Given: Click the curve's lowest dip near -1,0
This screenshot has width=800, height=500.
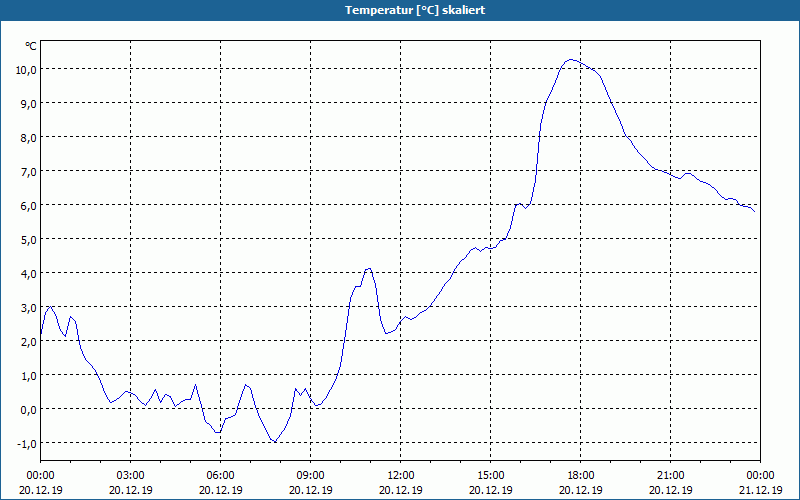Looking at the screenshot, I should click(275, 441).
